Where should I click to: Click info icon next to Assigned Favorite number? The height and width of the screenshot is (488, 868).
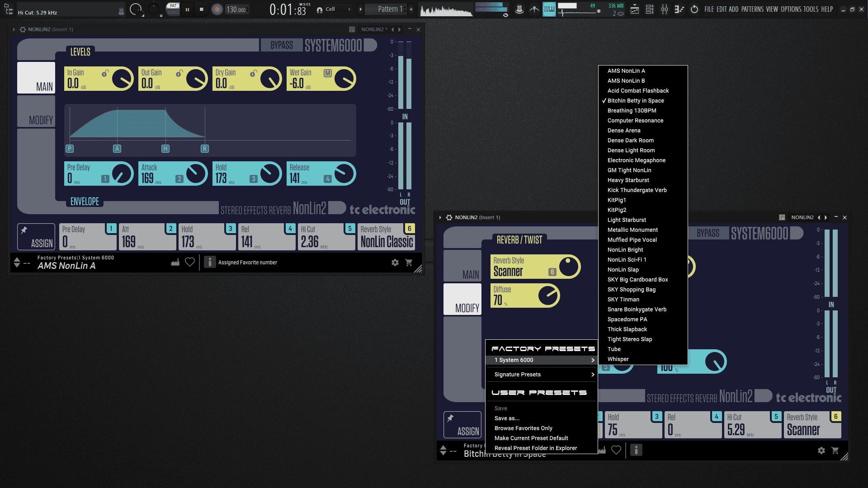pos(210,262)
